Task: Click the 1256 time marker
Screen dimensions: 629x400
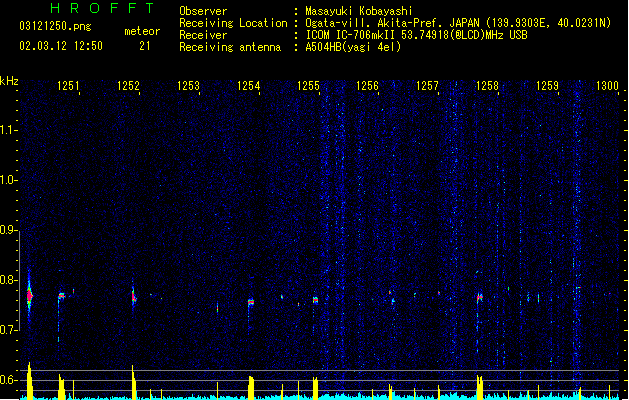Action: (367, 86)
